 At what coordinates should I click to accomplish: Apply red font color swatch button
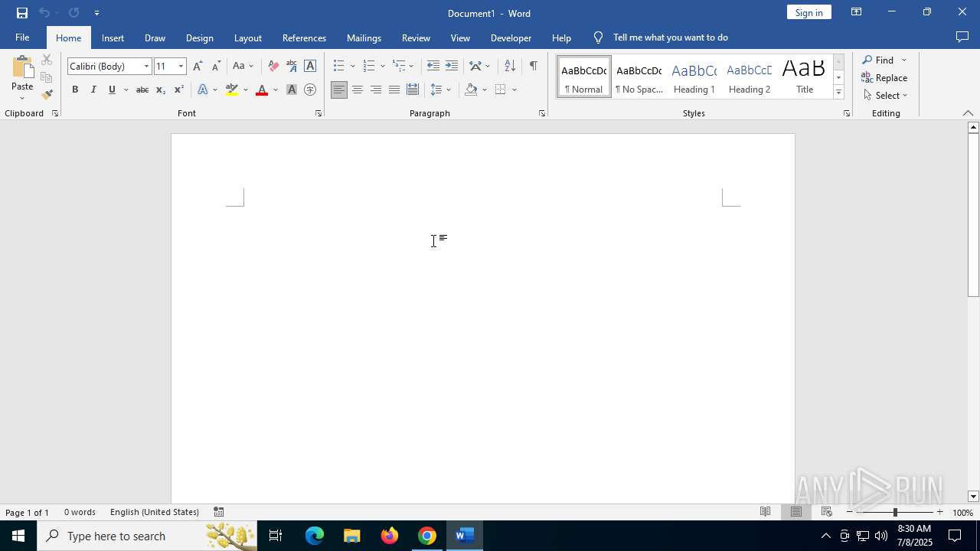click(262, 90)
